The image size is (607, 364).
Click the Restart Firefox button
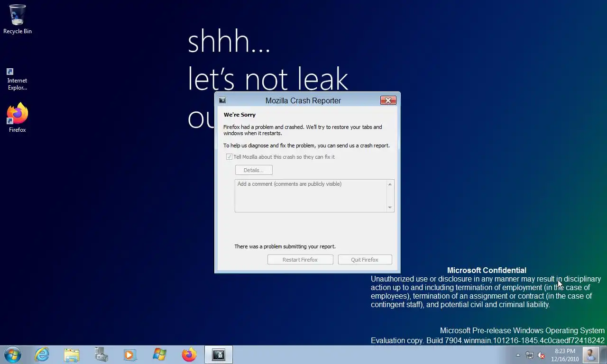[x=300, y=260]
